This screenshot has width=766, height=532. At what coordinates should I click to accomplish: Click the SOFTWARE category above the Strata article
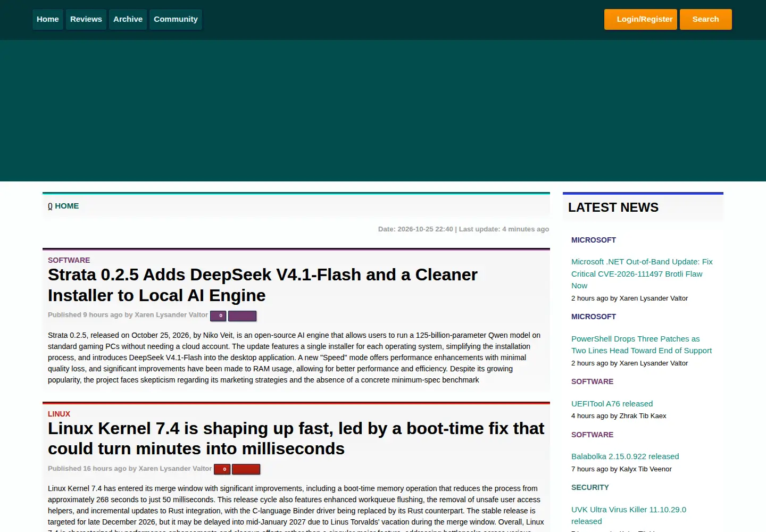click(x=69, y=260)
